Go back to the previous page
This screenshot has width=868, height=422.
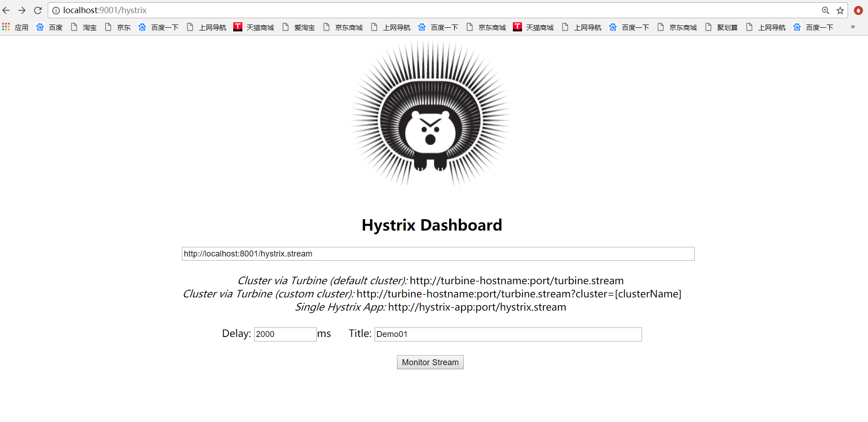click(6, 10)
